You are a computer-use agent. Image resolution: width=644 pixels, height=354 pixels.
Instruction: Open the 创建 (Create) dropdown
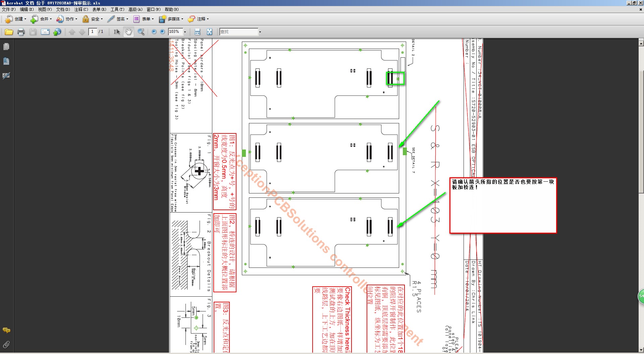click(x=16, y=19)
